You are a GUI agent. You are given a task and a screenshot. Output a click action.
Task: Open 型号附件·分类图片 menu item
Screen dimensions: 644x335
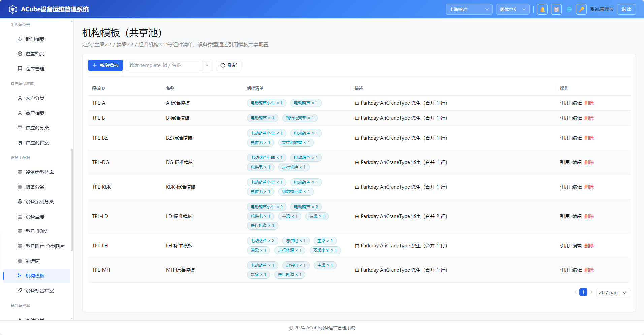[36, 246]
